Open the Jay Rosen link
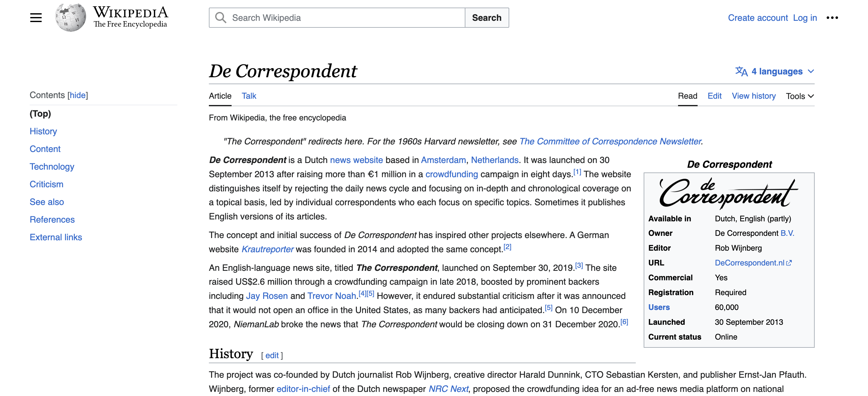Screen dimensions: 868x396 coord(267,296)
